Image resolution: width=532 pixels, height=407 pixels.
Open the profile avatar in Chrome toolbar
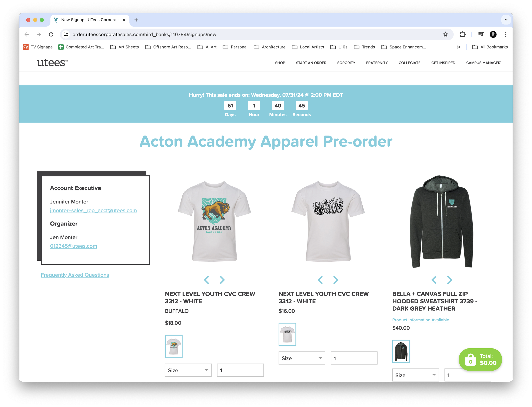[x=493, y=34]
